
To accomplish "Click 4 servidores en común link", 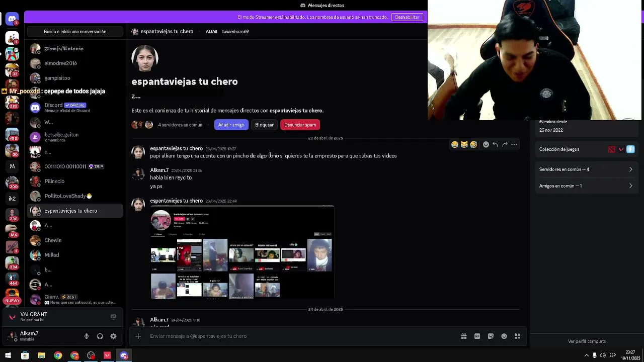I will pos(180,125).
